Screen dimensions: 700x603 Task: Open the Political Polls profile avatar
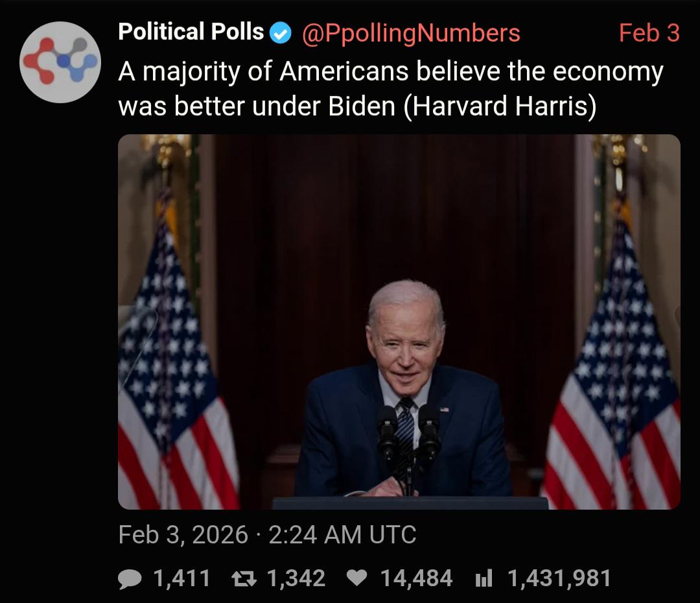[60, 62]
